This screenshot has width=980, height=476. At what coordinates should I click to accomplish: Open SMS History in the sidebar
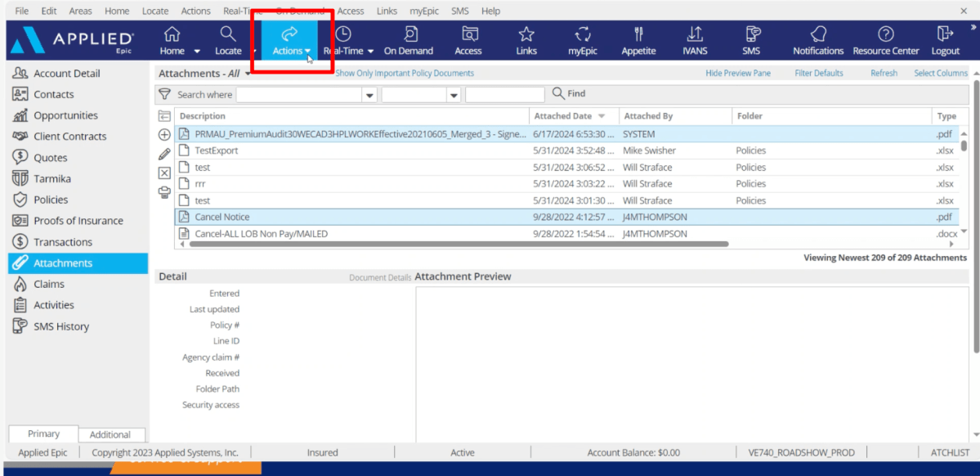click(61, 326)
